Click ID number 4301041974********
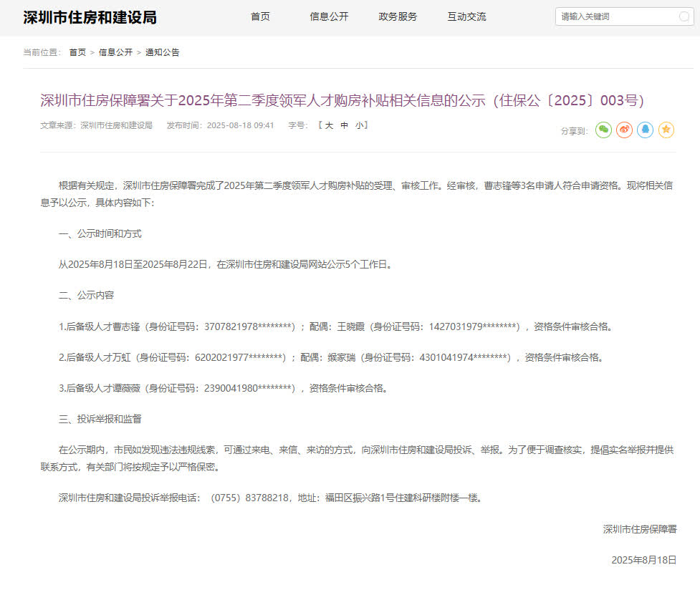 click(x=464, y=357)
